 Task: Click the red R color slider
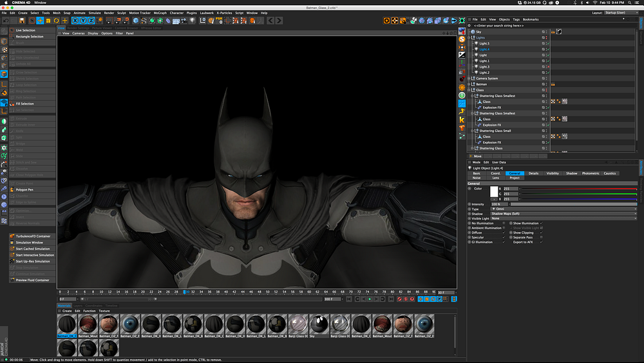pos(579,189)
